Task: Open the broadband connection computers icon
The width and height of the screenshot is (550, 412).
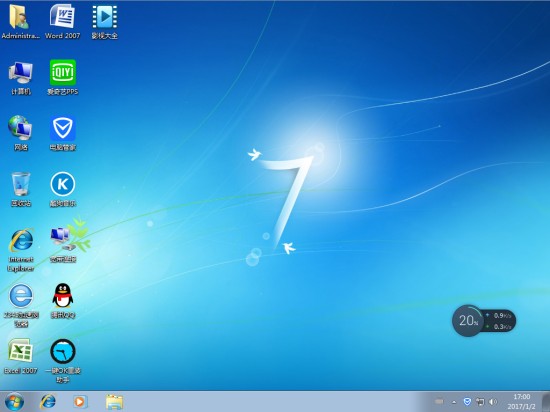Action: [x=63, y=245]
